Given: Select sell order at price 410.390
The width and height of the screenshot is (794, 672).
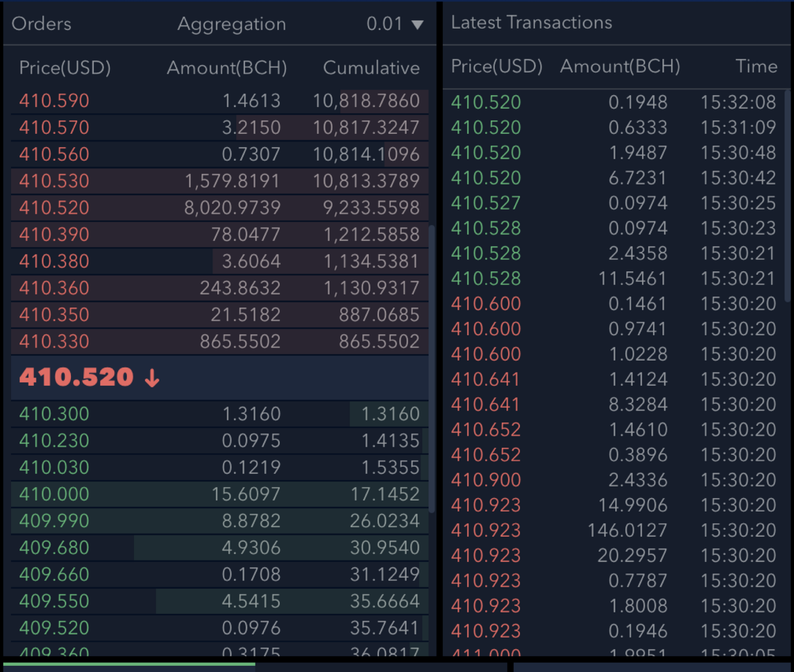Looking at the screenshot, I should pyautogui.click(x=219, y=235).
